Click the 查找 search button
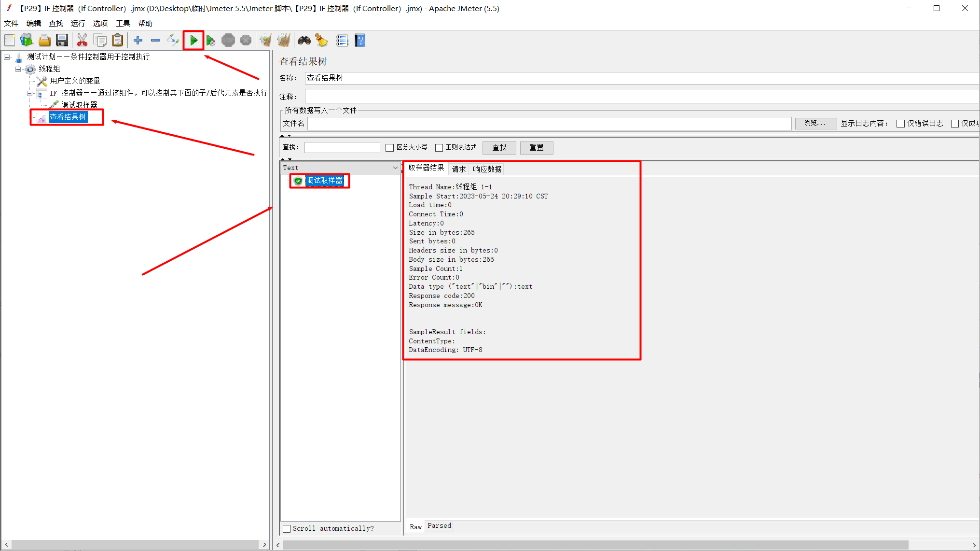 coord(499,148)
